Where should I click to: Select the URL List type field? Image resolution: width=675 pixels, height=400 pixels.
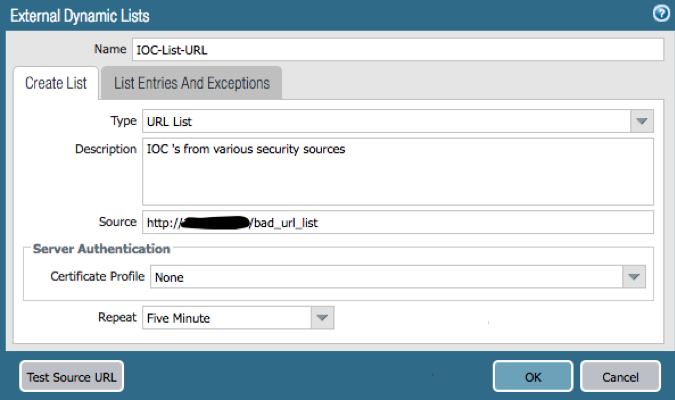pos(385,121)
